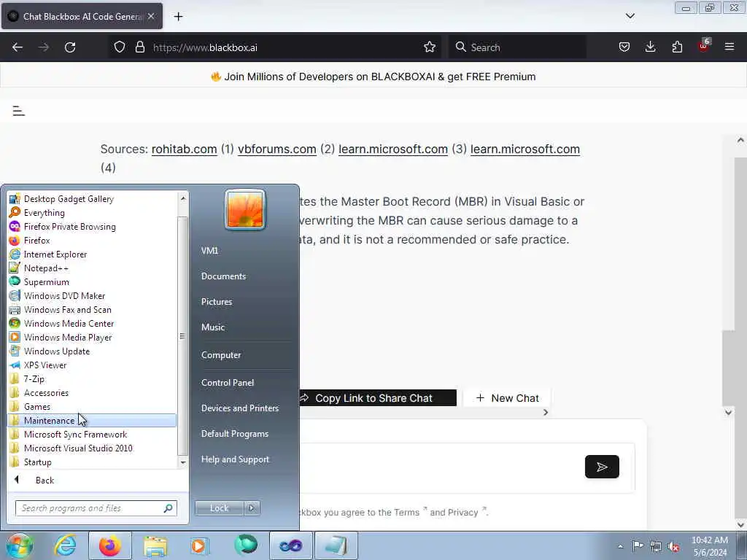Image resolution: width=747 pixels, height=560 pixels.
Task: Click the user account flower picture
Action: [x=245, y=209]
